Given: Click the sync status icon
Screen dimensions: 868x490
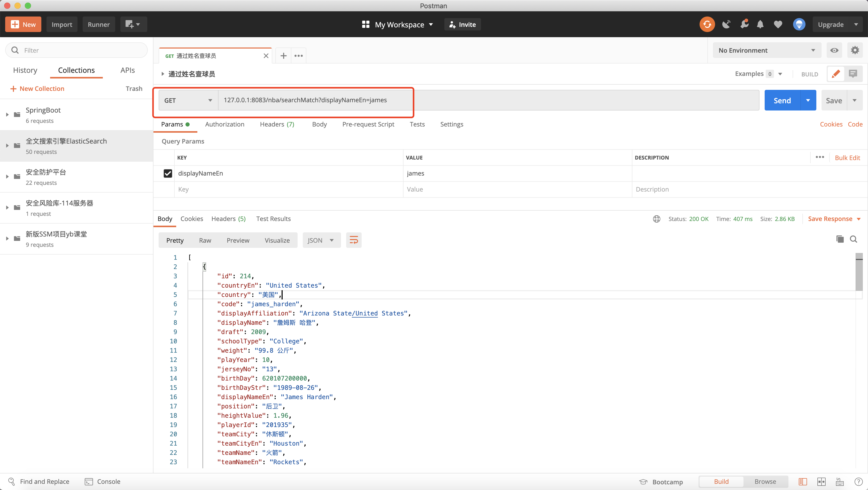Looking at the screenshot, I should coord(707,24).
